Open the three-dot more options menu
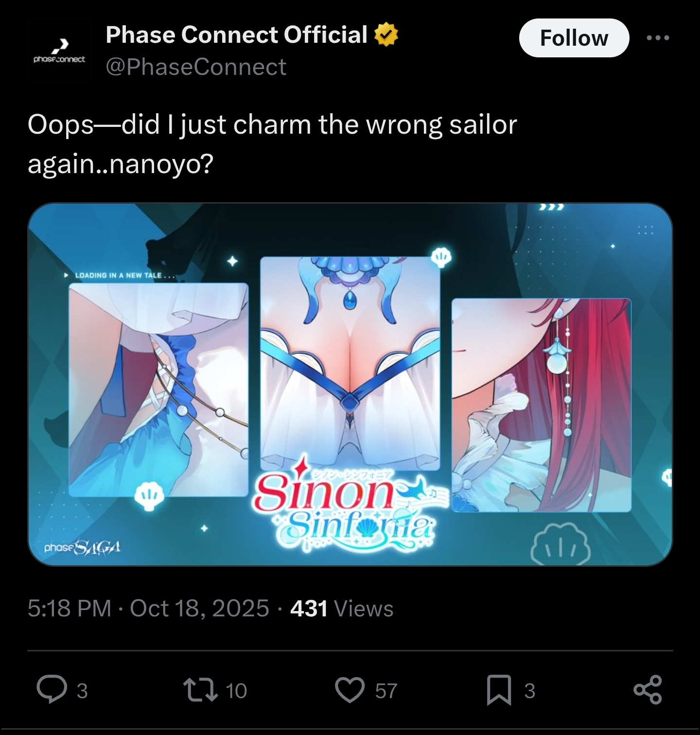 (x=658, y=38)
